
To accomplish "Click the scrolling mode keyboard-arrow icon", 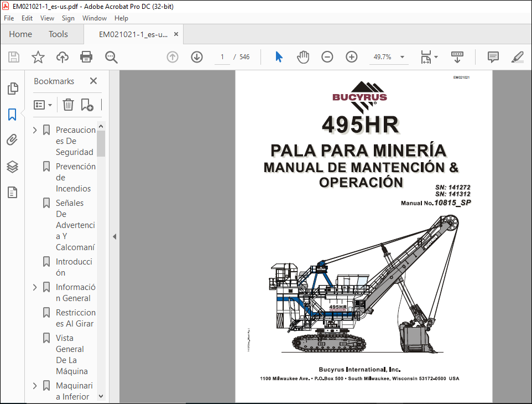I will click(x=457, y=57).
